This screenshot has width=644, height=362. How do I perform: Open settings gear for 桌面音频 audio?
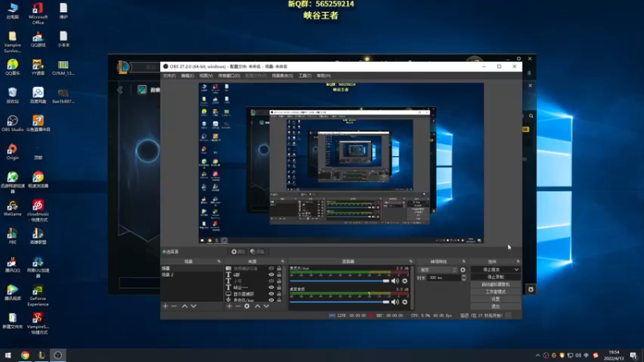(x=405, y=302)
